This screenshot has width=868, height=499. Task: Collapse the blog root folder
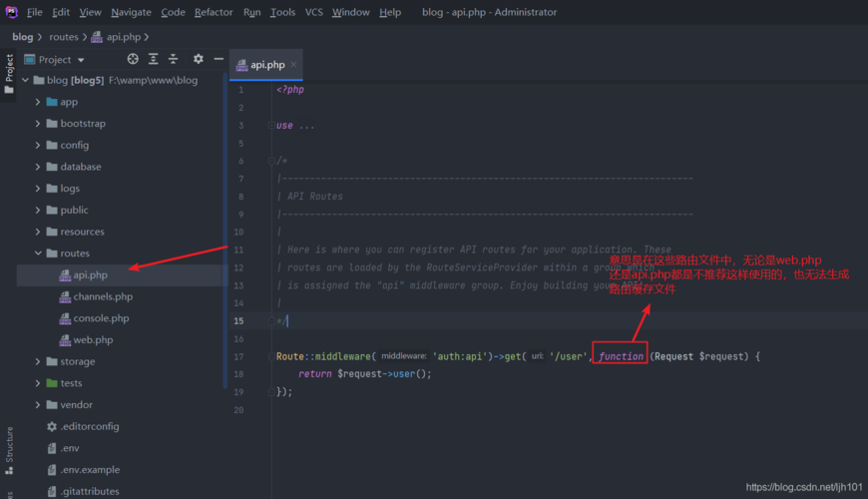coord(26,80)
